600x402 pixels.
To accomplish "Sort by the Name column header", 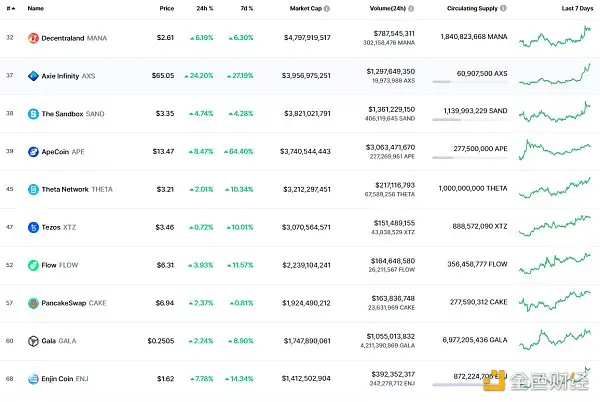I will tap(36, 8).
